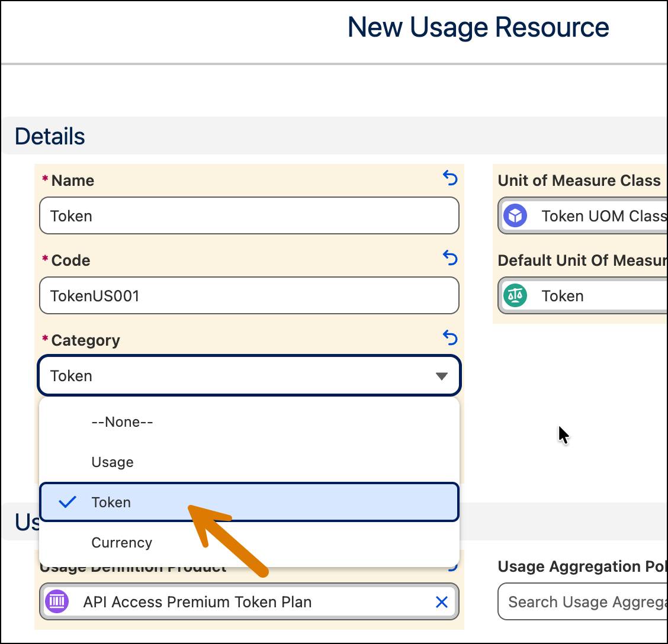Focus the Search Usage Aggregation Policy field
This screenshot has width=668, height=644.
point(582,602)
